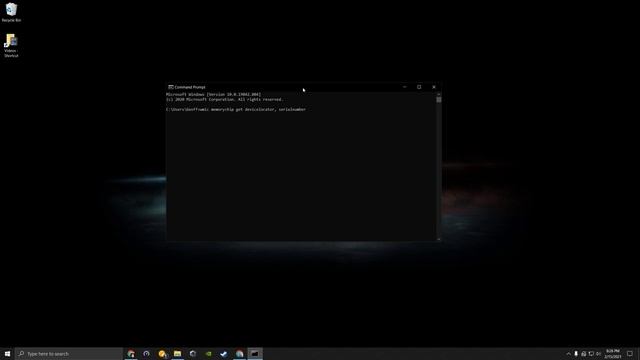Maximize the Command Prompt window

pos(419,87)
